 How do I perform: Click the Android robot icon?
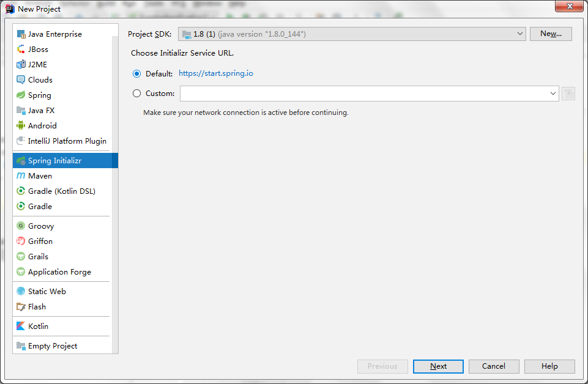tap(21, 125)
